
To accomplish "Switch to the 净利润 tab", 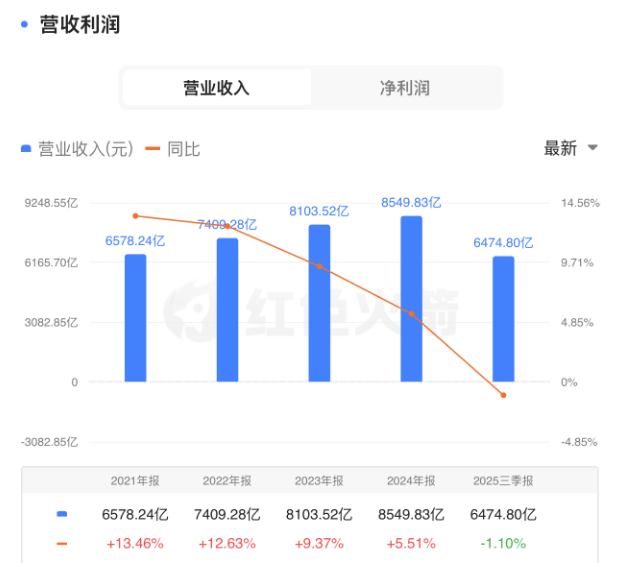I will point(405,88).
